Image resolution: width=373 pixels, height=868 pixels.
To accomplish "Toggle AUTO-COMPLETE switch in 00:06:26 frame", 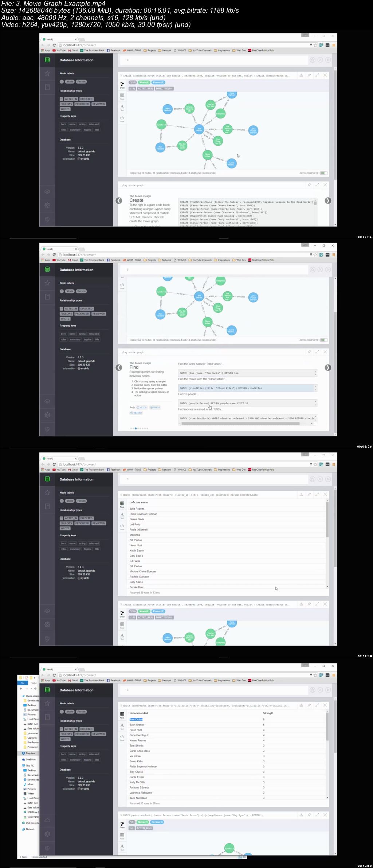I will click(323, 340).
